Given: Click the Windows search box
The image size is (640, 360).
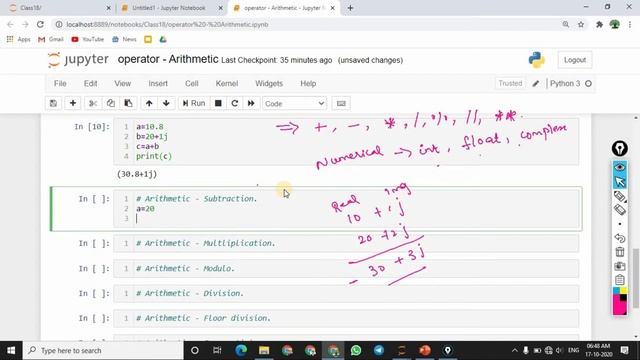Looking at the screenshot, I should coord(103,350).
